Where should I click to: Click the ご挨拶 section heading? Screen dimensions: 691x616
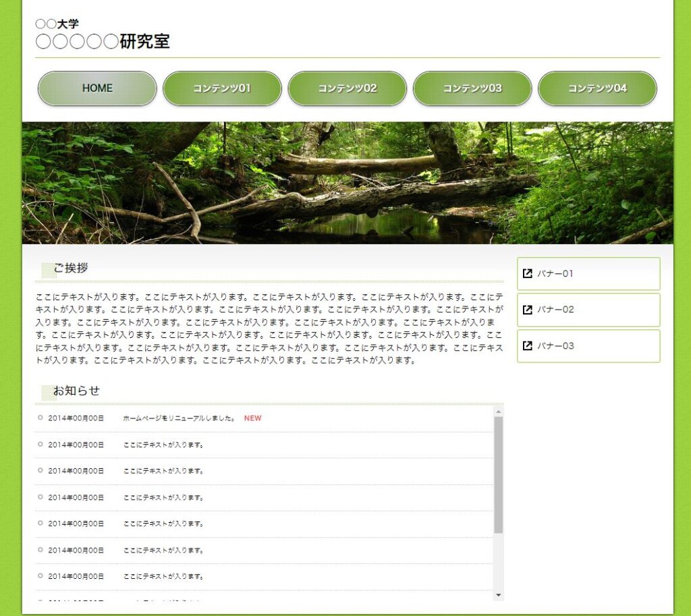coord(70,268)
